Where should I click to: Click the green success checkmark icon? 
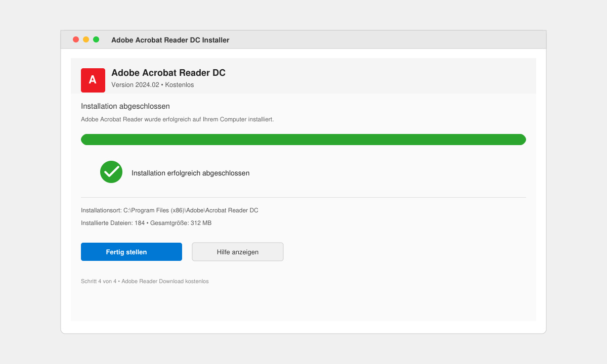(x=111, y=172)
